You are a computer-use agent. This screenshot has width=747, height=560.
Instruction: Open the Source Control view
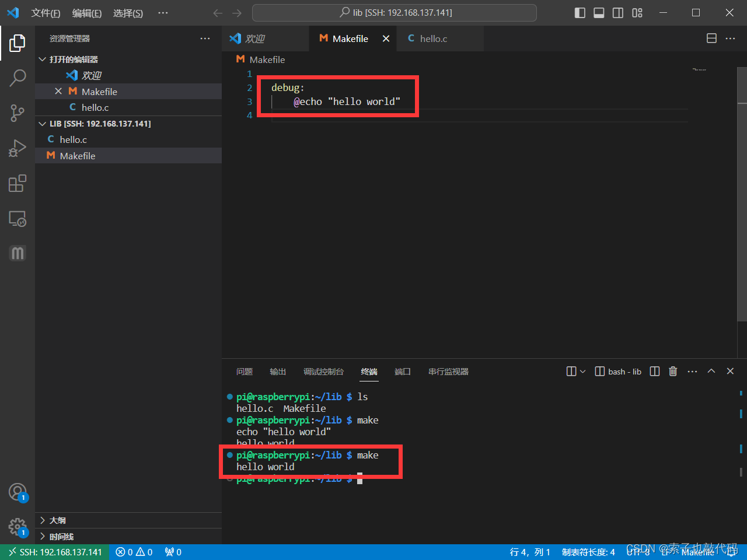coord(18,113)
